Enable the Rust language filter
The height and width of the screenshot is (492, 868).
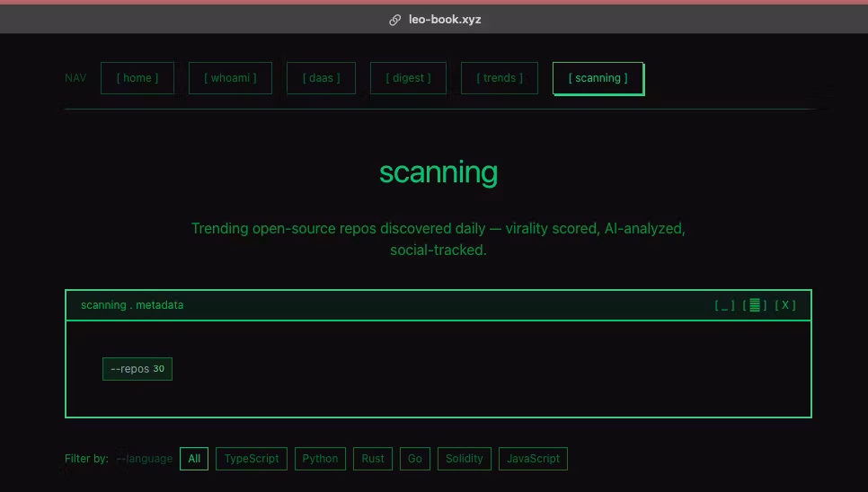tap(373, 459)
